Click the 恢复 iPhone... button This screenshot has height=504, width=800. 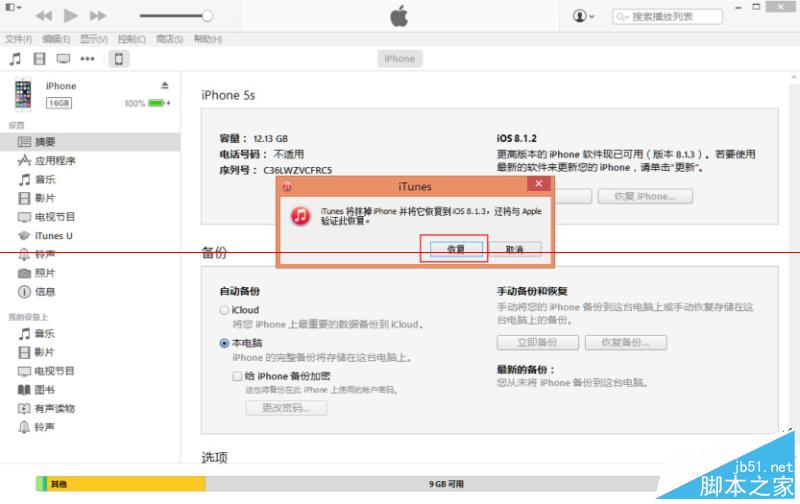645,196
